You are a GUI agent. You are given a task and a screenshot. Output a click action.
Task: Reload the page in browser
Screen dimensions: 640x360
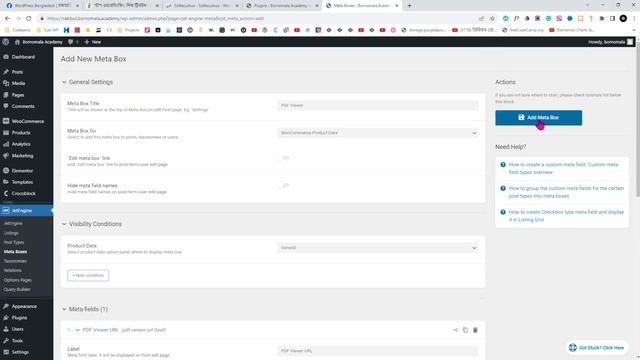pyautogui.click(x=29, y=18)
